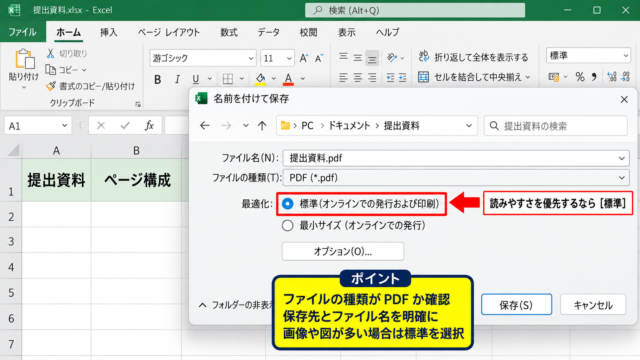This screenshot has height=360, width=640.
Task: Switch to the Insert tab
Action: (109, 32)
